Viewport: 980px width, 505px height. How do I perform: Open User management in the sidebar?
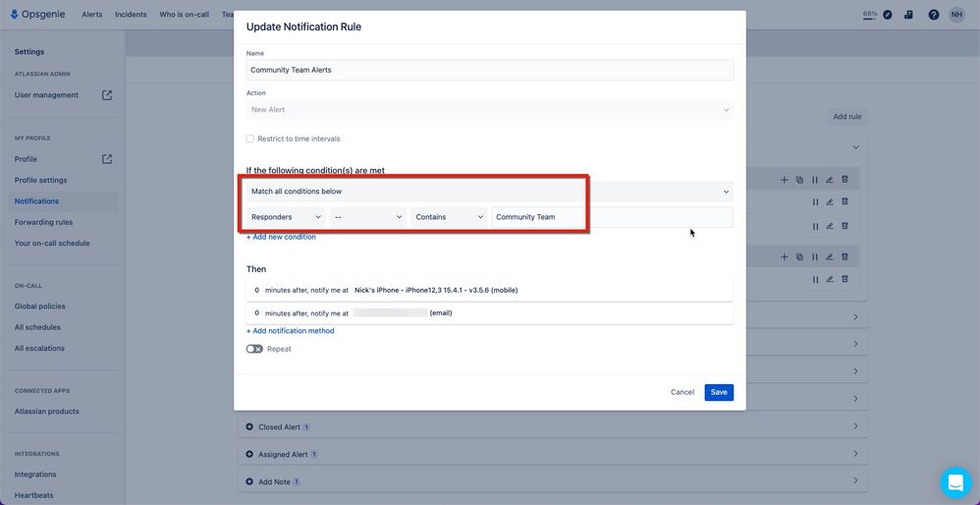(x=46, y=95)
